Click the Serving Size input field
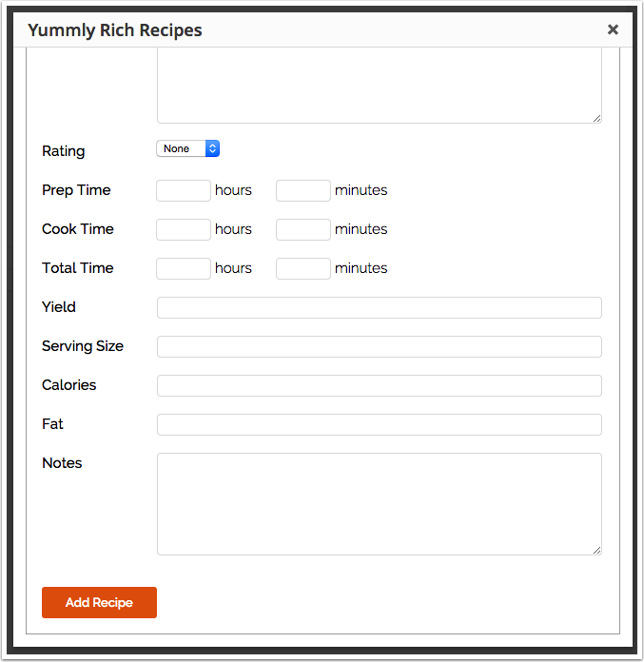 coord(379,346)
